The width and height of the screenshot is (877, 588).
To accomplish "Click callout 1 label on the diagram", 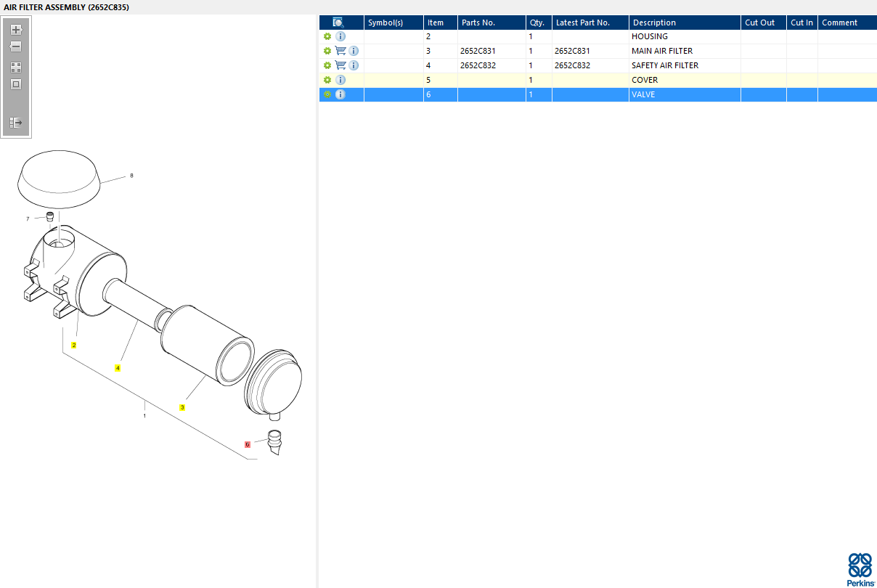I will coord(144,416).
